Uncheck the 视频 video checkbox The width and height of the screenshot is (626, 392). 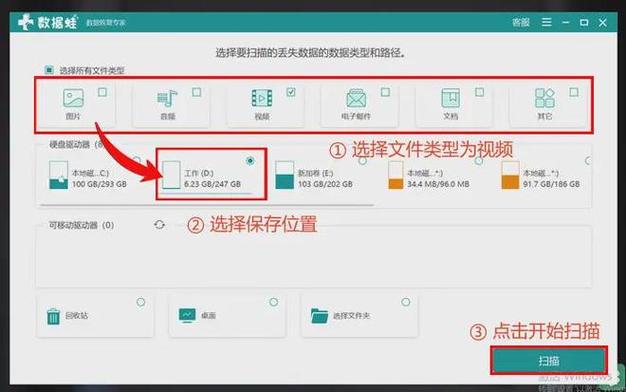(291, 92)
